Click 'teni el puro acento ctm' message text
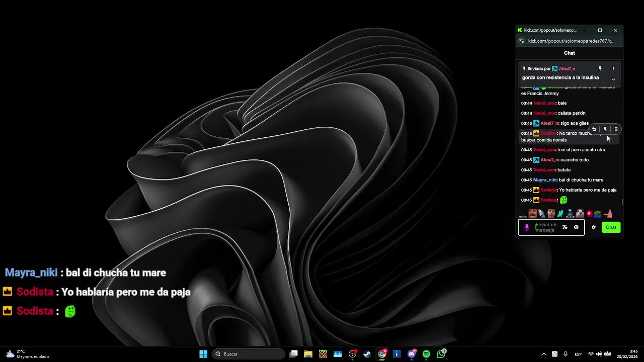644x362 pixels. [x=581, y=150]
